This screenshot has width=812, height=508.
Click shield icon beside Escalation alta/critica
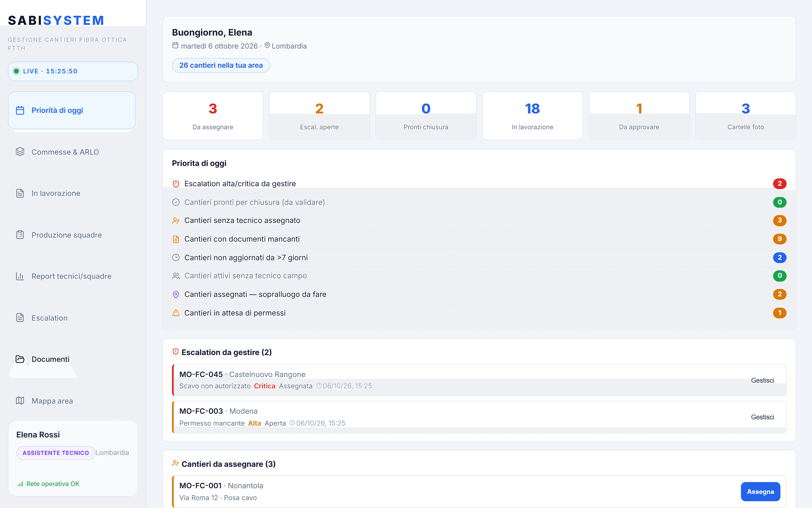point(176,184)
